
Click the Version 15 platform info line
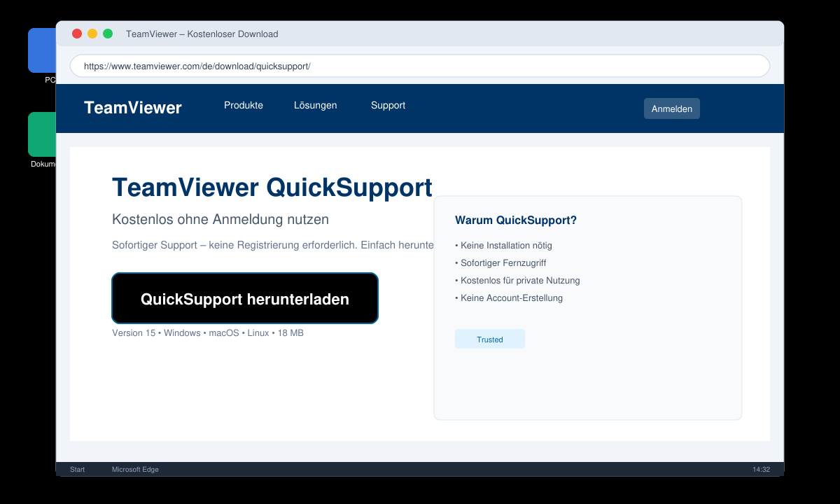[208, 333]
